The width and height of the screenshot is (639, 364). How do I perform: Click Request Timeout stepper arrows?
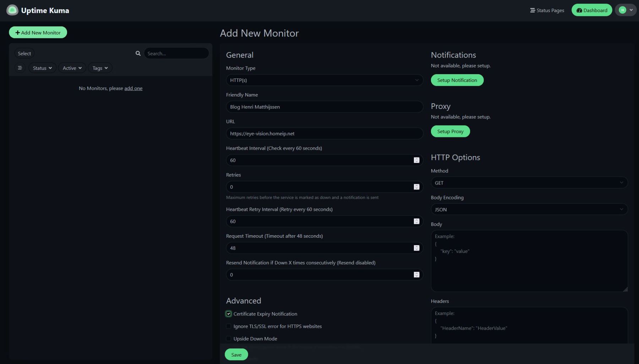[416, 248]
